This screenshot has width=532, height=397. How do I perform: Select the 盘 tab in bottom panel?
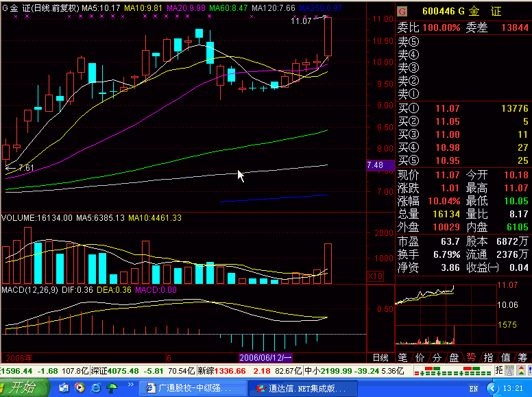(453, 357)
